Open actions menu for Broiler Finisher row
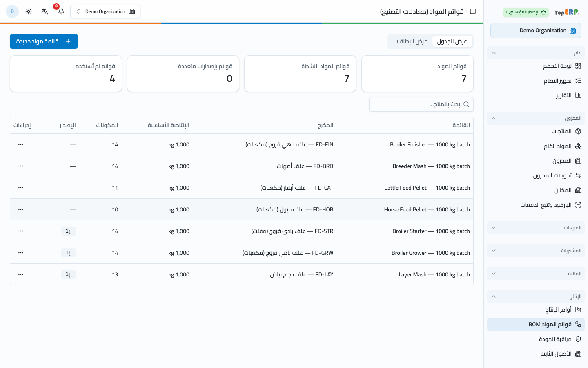This screenshot has width=588, height=368. pos(21,144)
